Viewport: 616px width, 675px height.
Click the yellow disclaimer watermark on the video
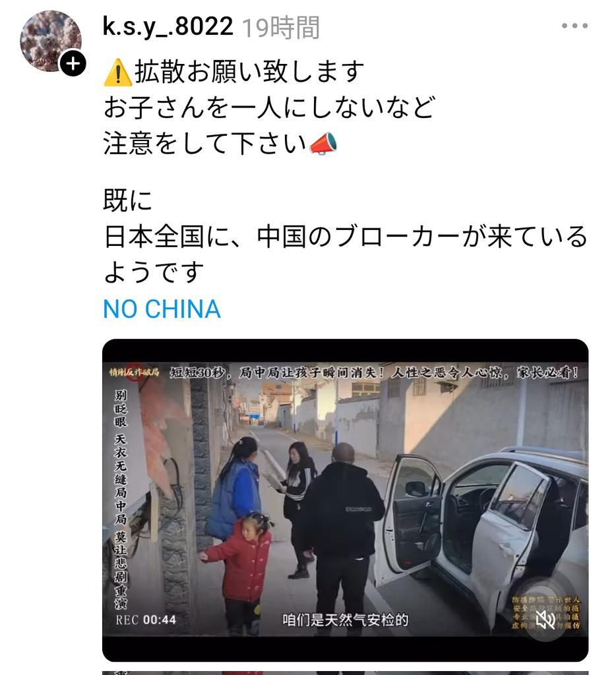pyautogui.click(x=545, y=612)
